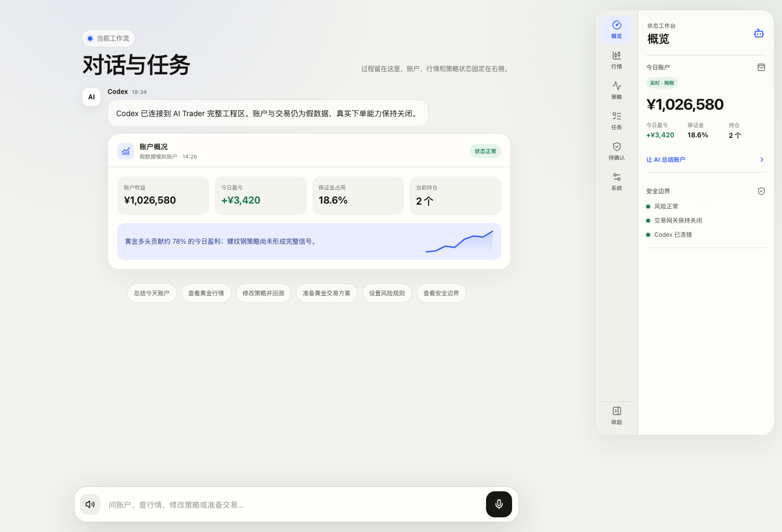The width and height of the screenshot is (782, 532).
Task: Click the sidebar 持仓 2 个 value
Action: (735, 135)
